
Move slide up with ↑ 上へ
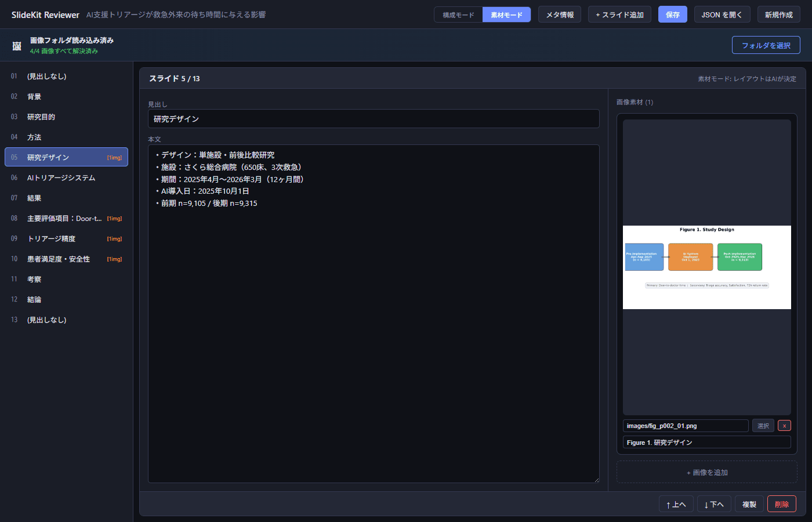tap(676, 504)
